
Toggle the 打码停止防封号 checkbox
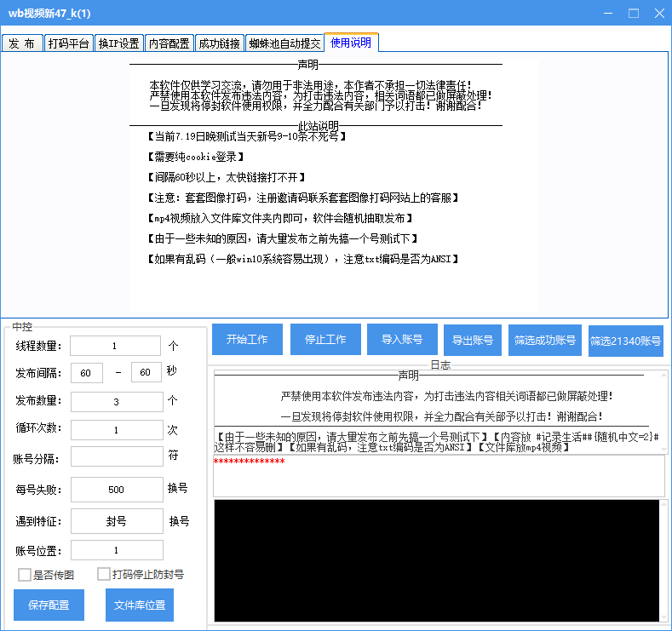104,575
